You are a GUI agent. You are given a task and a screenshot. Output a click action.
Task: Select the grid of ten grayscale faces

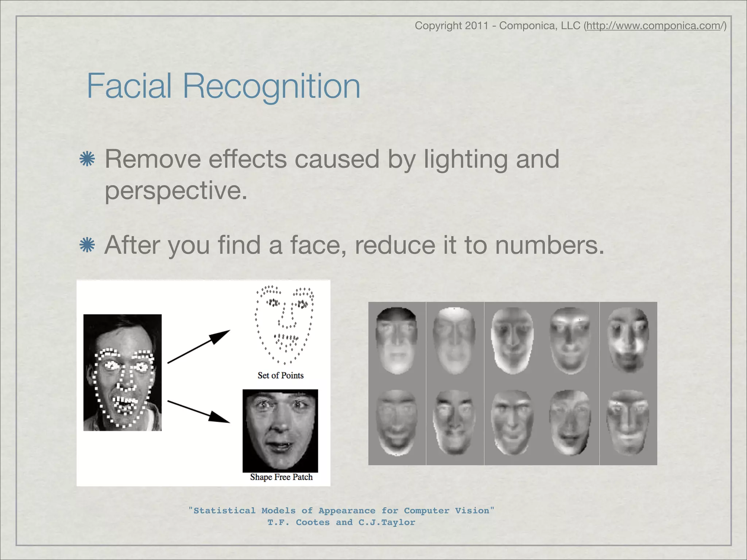[x=512, y=384]
